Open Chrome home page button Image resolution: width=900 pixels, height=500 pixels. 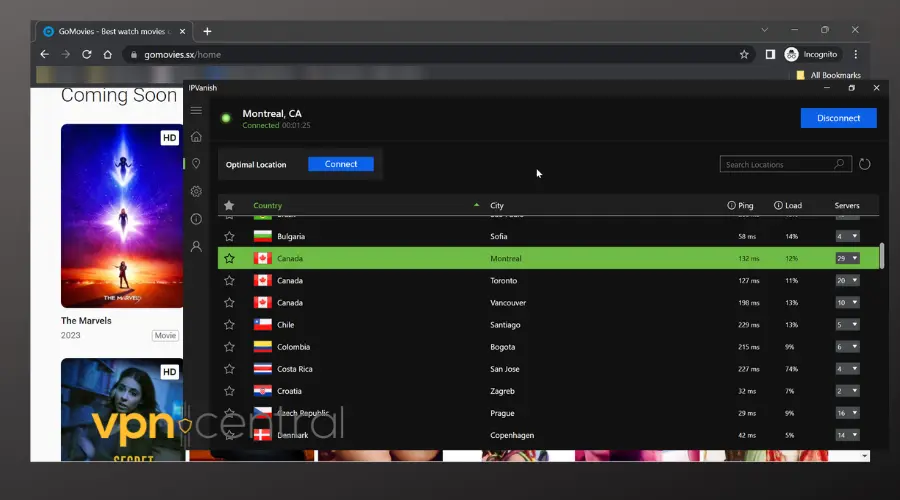[107, 55]
